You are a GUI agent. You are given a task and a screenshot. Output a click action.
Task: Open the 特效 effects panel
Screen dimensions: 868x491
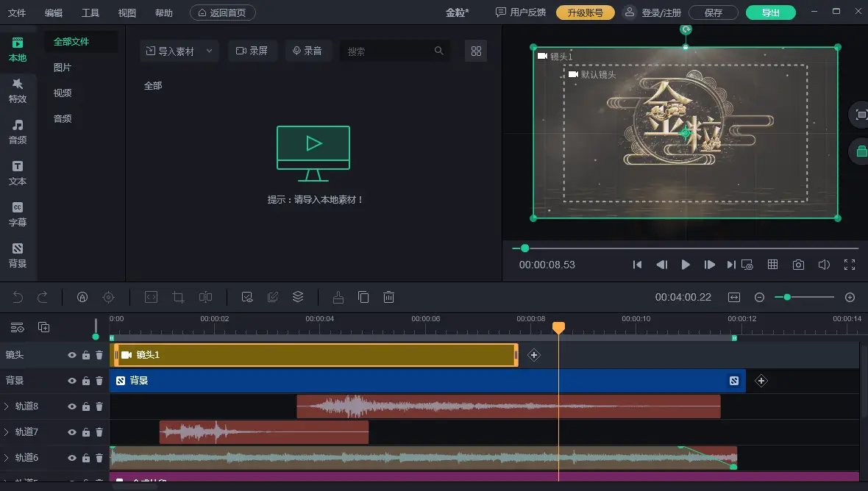coord(18,90)
